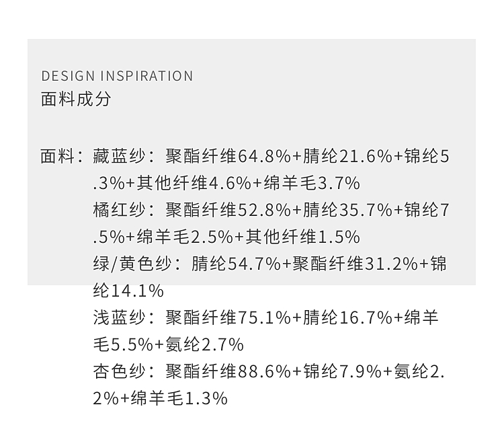504x448 pixels.
Task: Click the 腈纶35.7% value
Action: 347,211
